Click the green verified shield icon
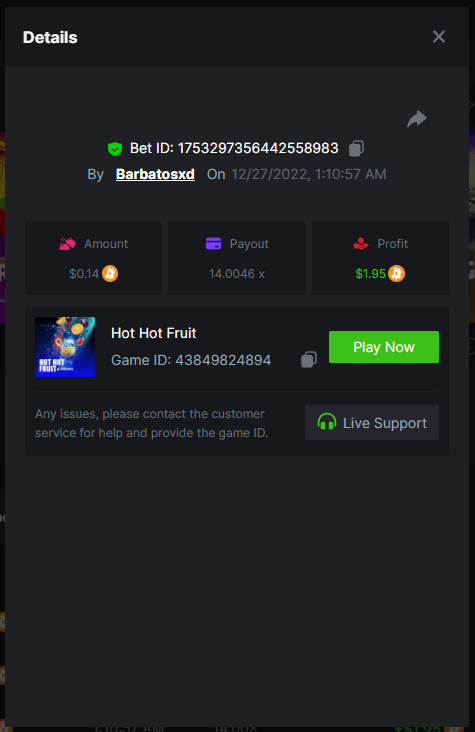The width and height of the screenshot is (475, 732). coord(115,149)
